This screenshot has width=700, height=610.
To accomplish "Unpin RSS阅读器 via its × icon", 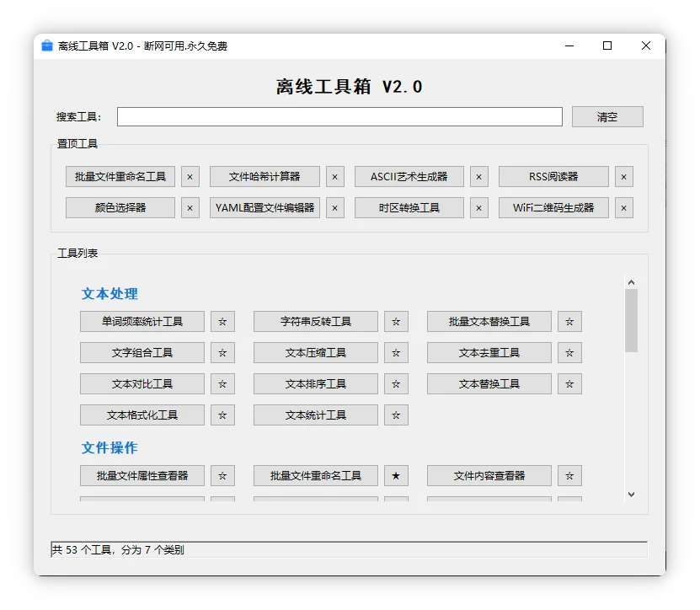I will [623, 177].
